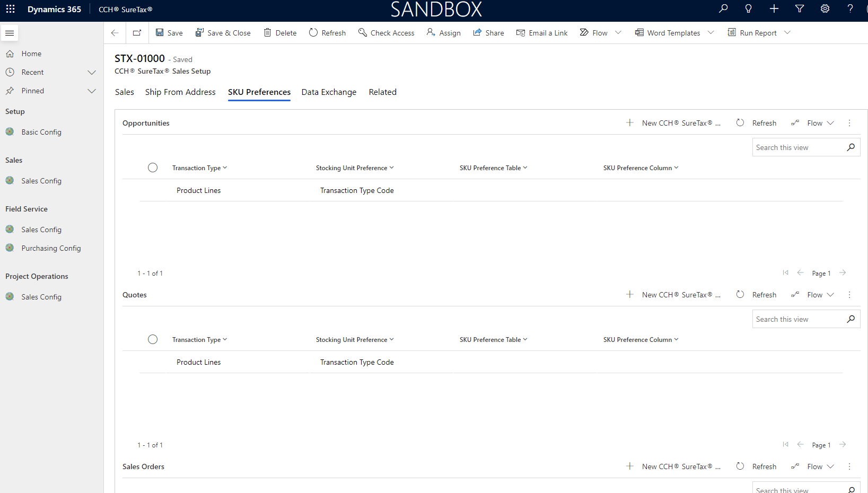Open Sales Config under Project Operations

(x=41, y=297)
